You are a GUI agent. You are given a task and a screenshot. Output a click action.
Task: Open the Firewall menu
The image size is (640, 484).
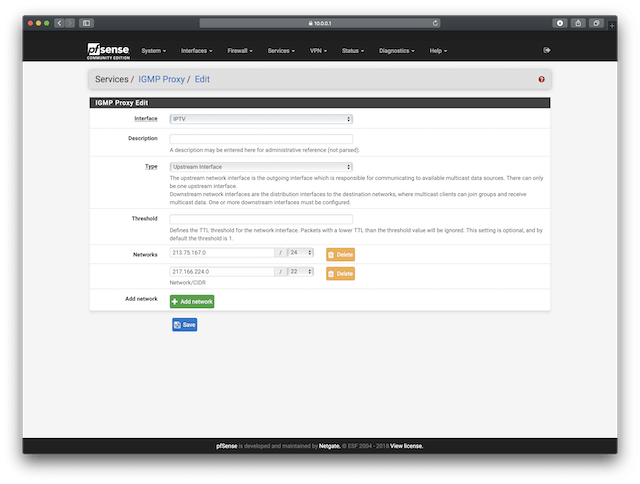tap(240, 51)
